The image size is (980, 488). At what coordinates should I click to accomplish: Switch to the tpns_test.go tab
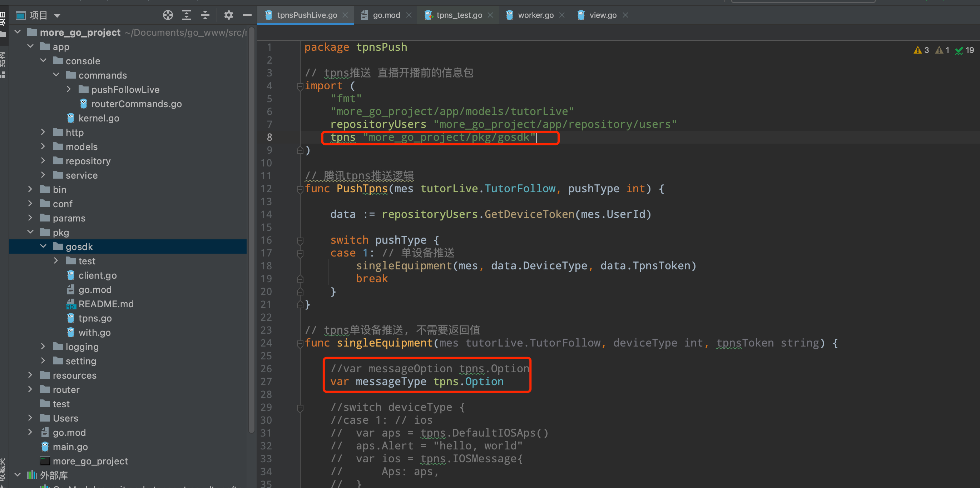[x=459, y=15]
